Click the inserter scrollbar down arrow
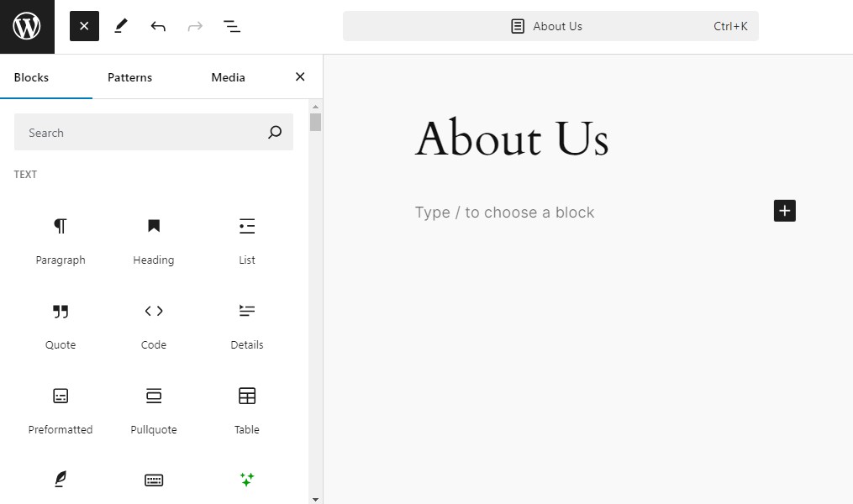The height and width of the screenshot is (504, 853). (x=315, y=499)
